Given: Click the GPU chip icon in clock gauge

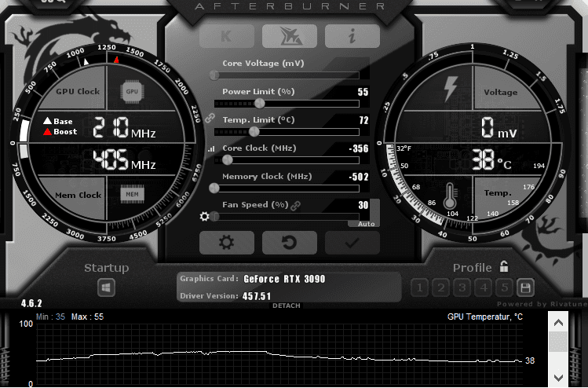Looking at the screenshot, I should pyautogui.click(x=132, y=91).
